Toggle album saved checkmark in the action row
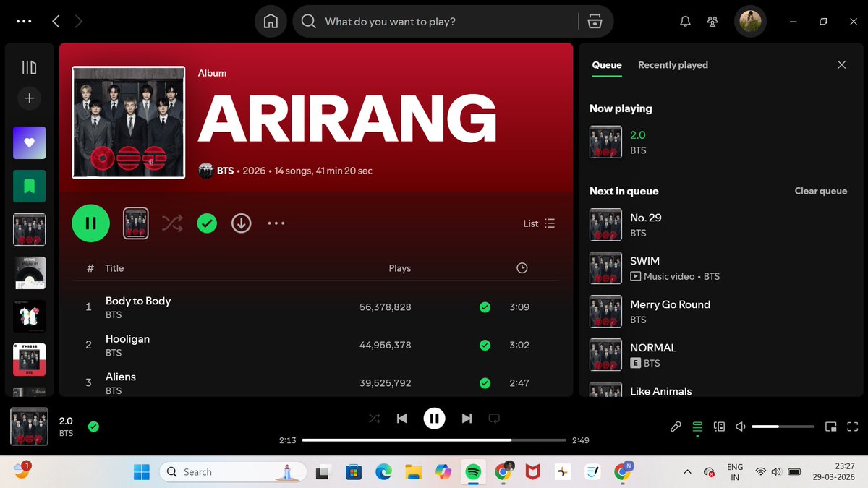Screen dimensions: 868x488 207,223
